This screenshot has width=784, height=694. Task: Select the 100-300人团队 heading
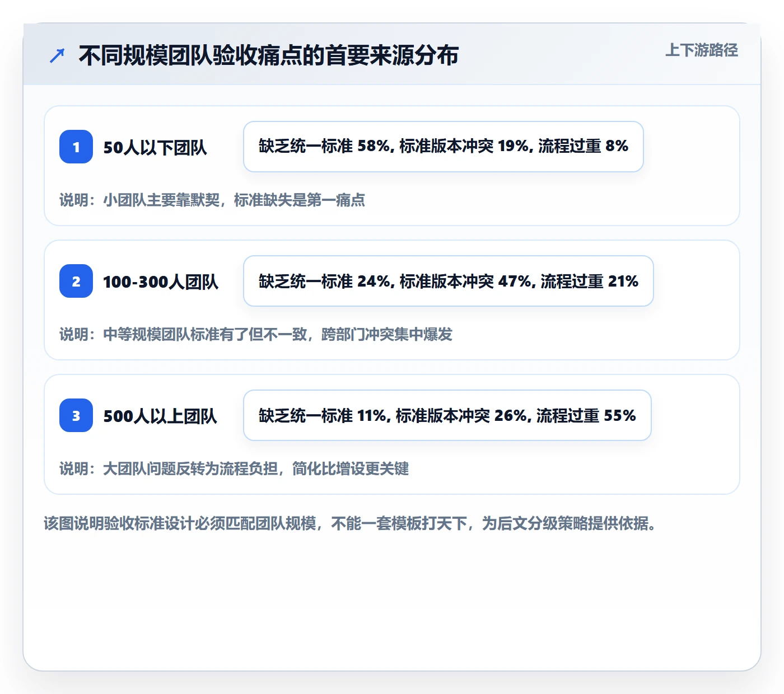(x=161, y=282)
